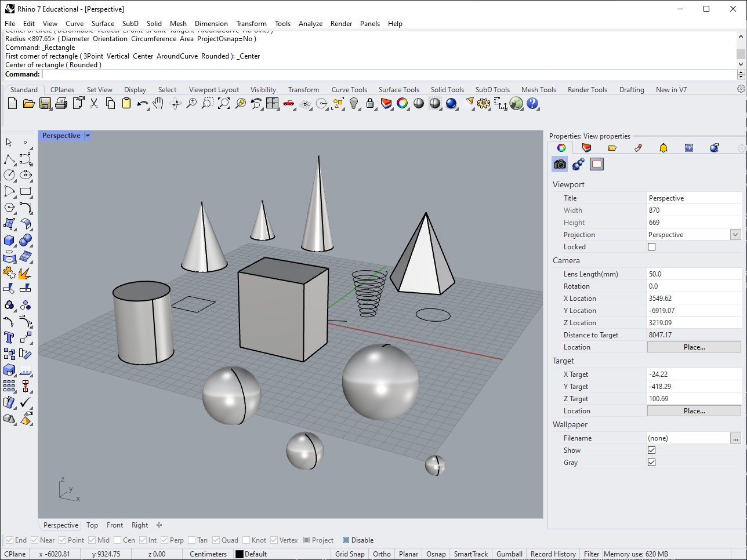747x560 pixels.
Task: Browse wallpaper filename with ... button
Action: pos(735,438)
